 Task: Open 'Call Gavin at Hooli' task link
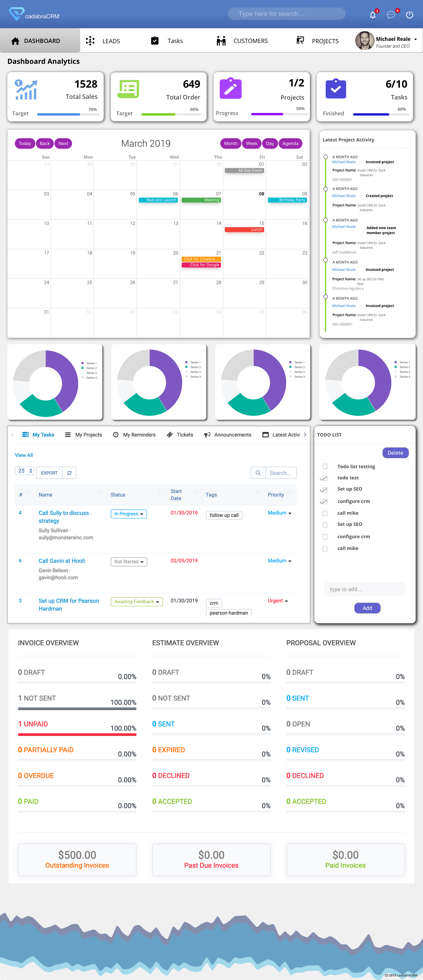click(62, 561)
